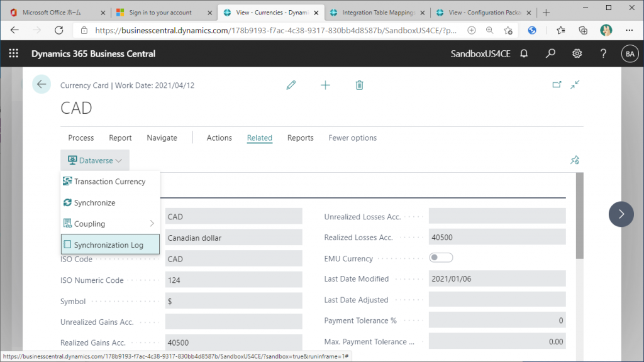Go to the next currency record

coord(621,214)
